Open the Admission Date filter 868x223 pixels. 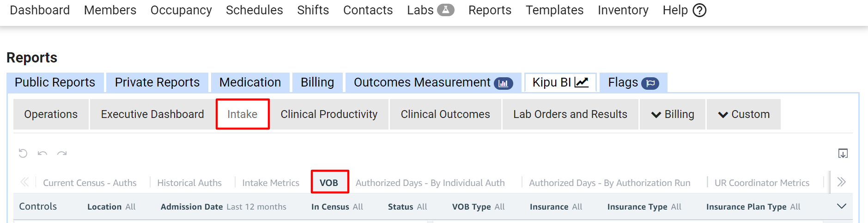coord(223,207)
